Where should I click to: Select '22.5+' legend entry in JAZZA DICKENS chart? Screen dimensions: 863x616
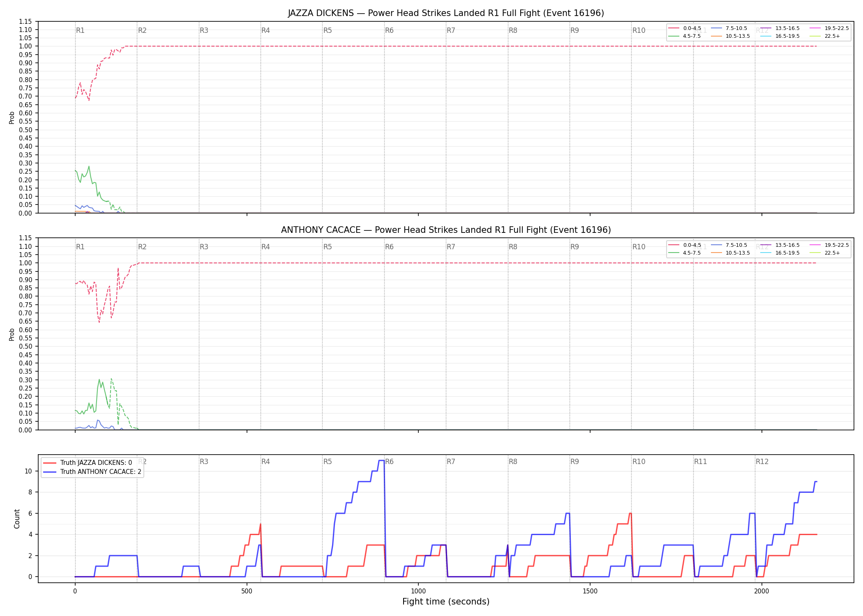coord(825,36)
